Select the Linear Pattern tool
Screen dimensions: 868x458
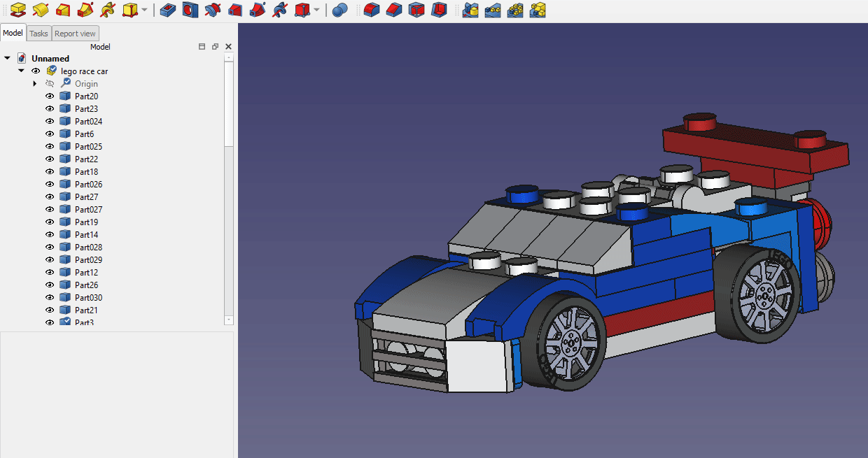point(493,10)
